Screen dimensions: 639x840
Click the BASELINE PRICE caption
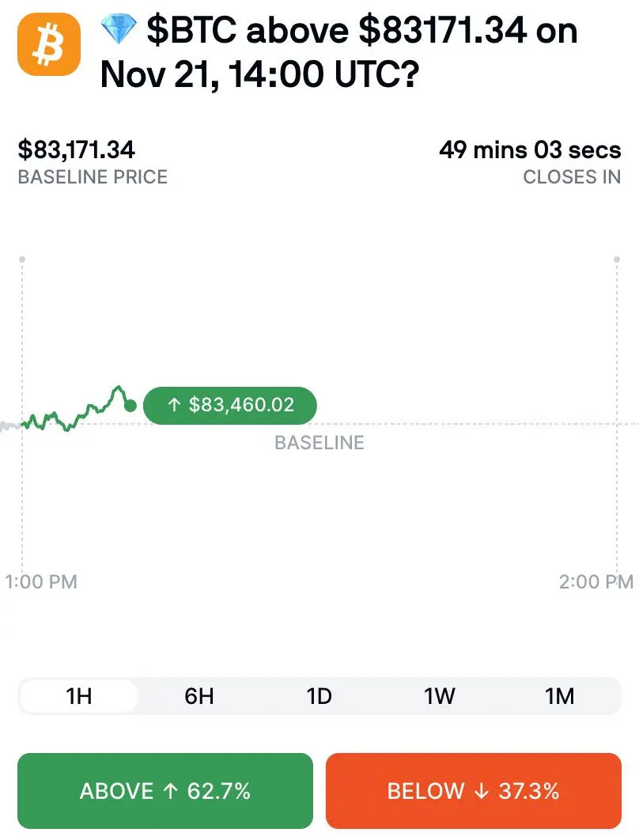[93, 177]
